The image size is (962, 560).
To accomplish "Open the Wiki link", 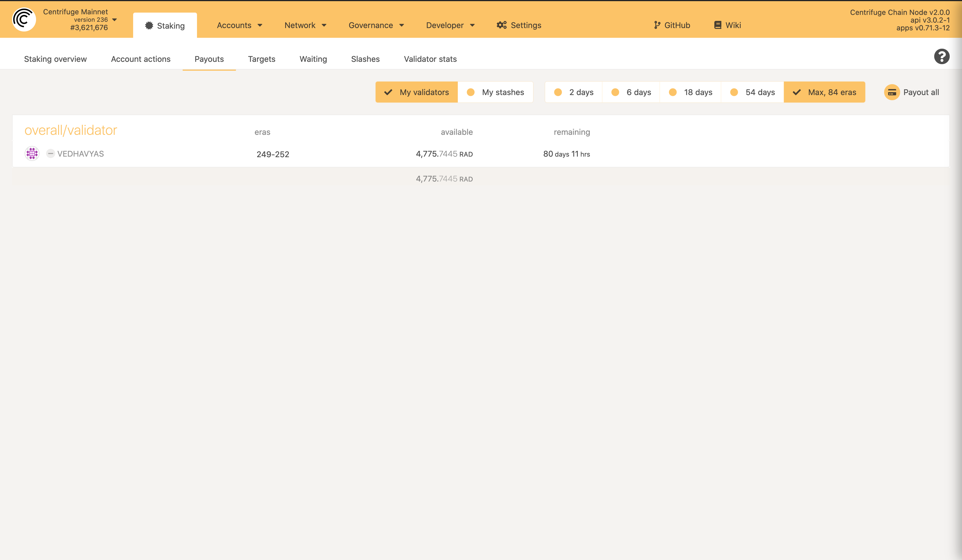I will [728, 25].
